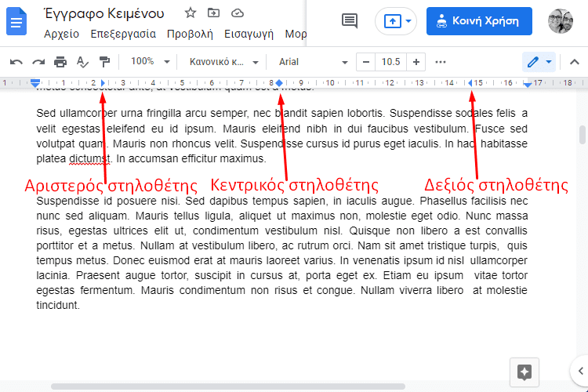Open the Arial font dropdown
Screen dimensions: 588x392
pyautogui.click(x=313, y=62)
